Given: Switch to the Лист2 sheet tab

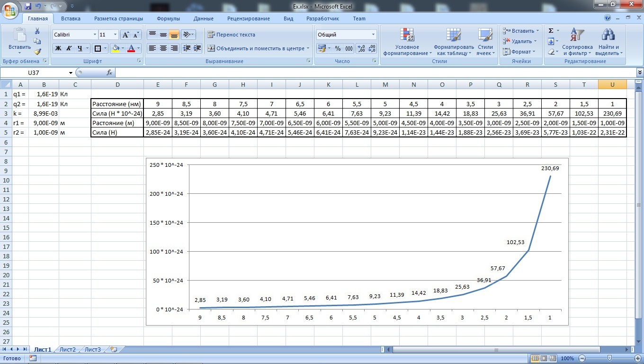Looking at the screenshot, I should click(67, 349).
